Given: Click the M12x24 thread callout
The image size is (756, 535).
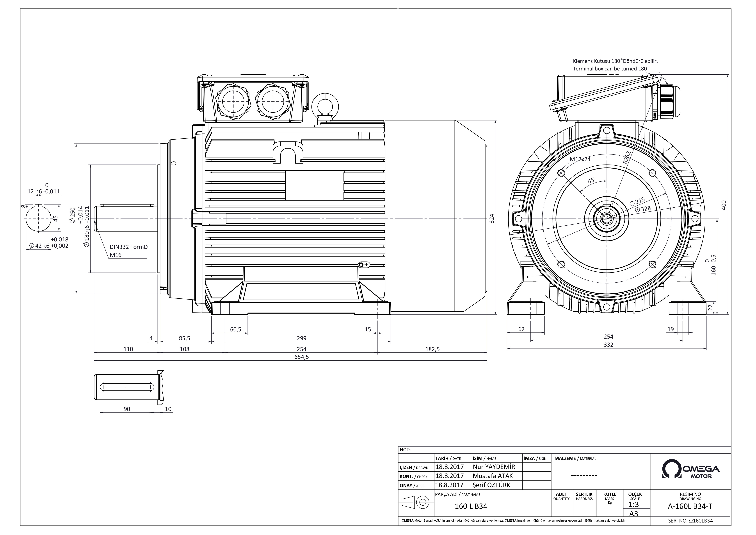Looking at the screenshot, I should [x=580, y=159].
